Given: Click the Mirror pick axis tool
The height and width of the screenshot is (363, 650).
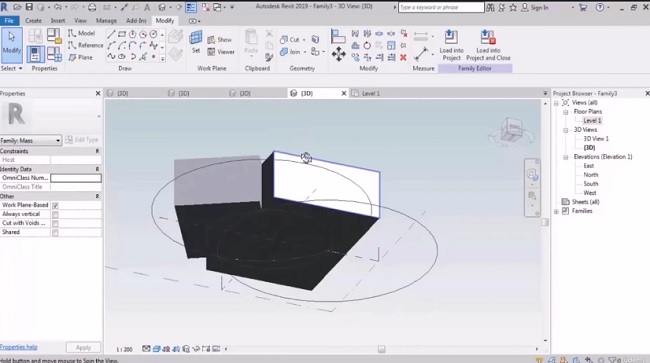Looking at the screenshot, I should [355, 34].
